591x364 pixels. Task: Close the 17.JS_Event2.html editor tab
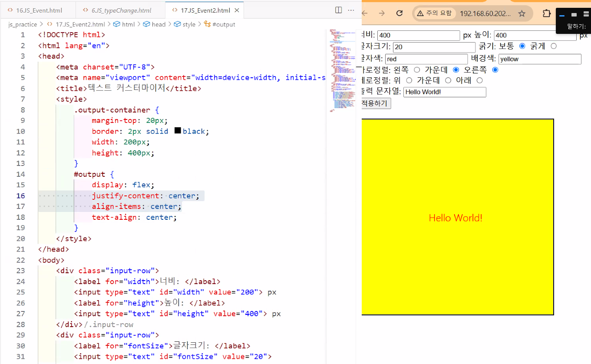(237, 10)
